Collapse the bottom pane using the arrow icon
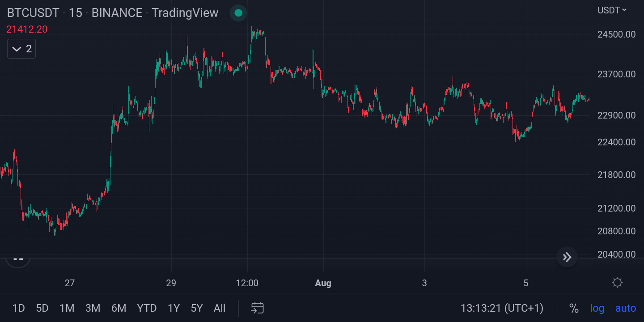The width and height of the screenshot is (644, 322). coord(567,257)
